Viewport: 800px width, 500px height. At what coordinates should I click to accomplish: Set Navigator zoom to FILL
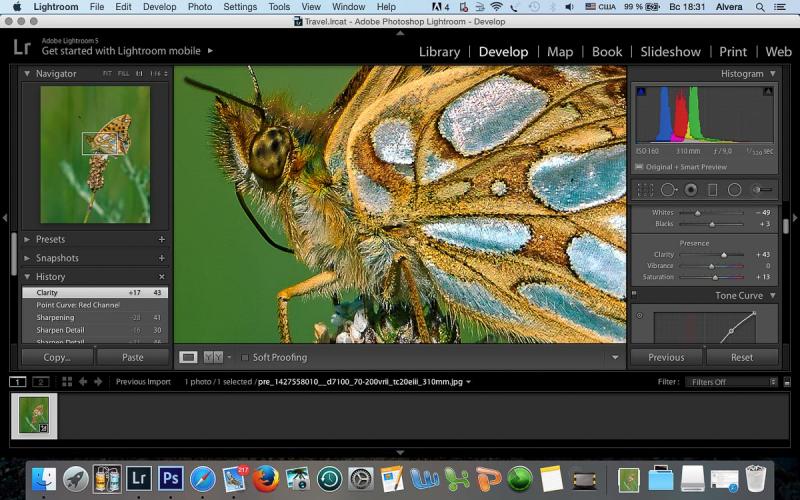(x=123, y=73)
